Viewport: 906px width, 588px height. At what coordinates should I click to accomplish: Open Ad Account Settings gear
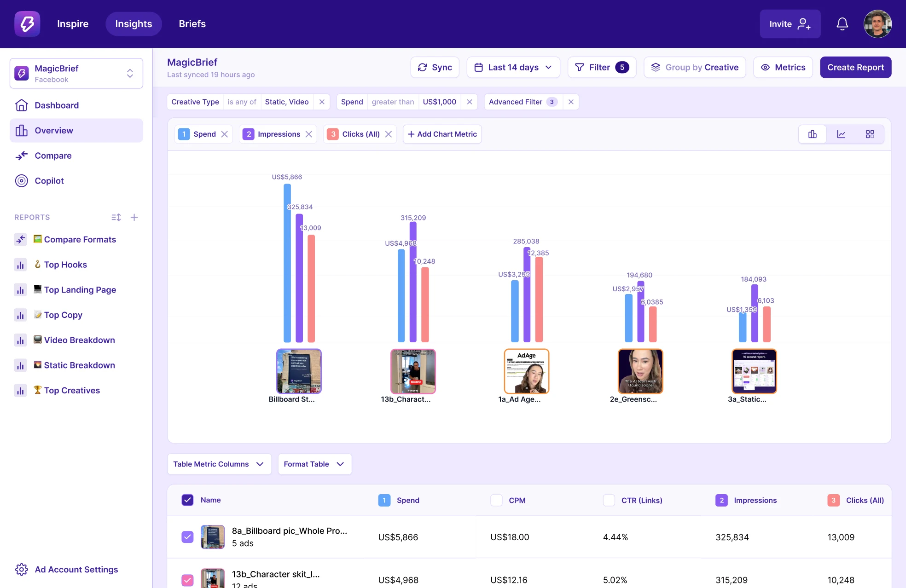point(22,569)
